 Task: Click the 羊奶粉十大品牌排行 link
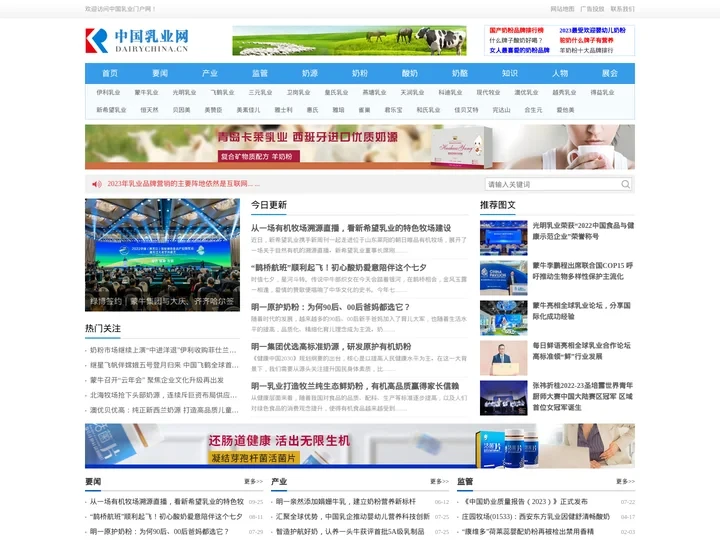point(586,50)
